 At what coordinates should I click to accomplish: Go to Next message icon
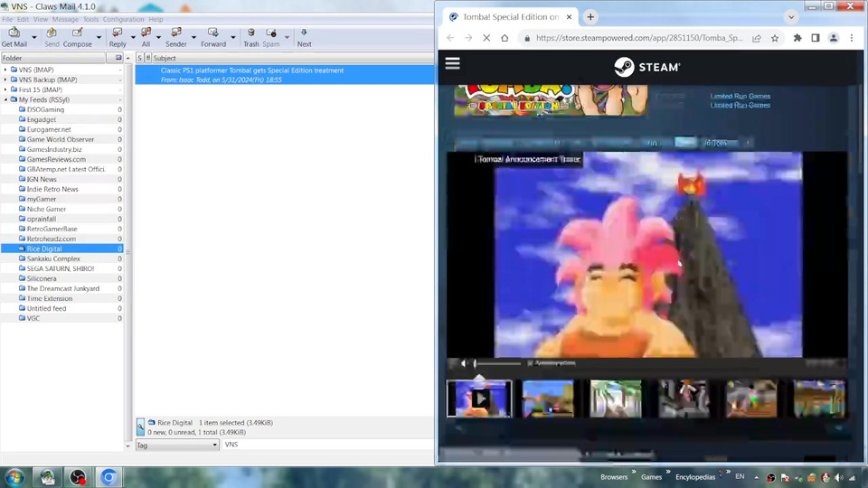point(304,37)
